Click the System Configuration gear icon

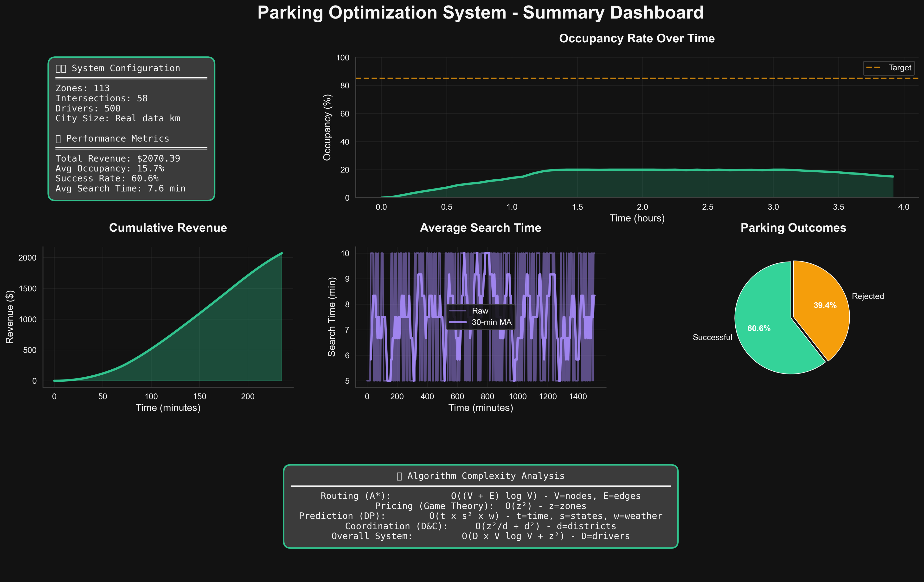pyautogui.click(x=61, y=68)
